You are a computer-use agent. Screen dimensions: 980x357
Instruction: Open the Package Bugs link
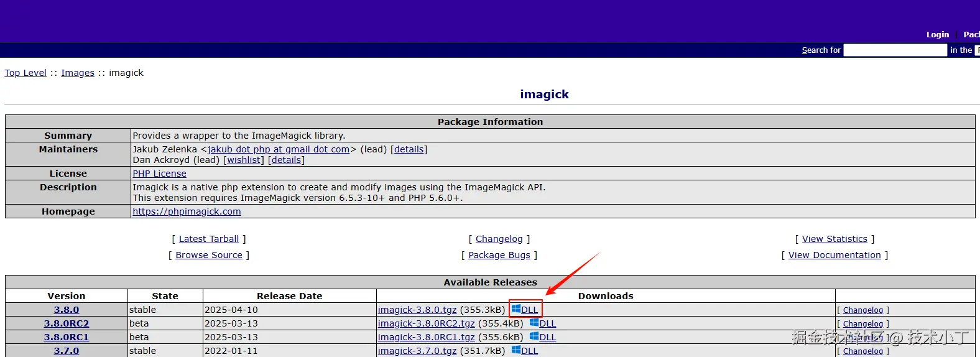coord(499,255)
